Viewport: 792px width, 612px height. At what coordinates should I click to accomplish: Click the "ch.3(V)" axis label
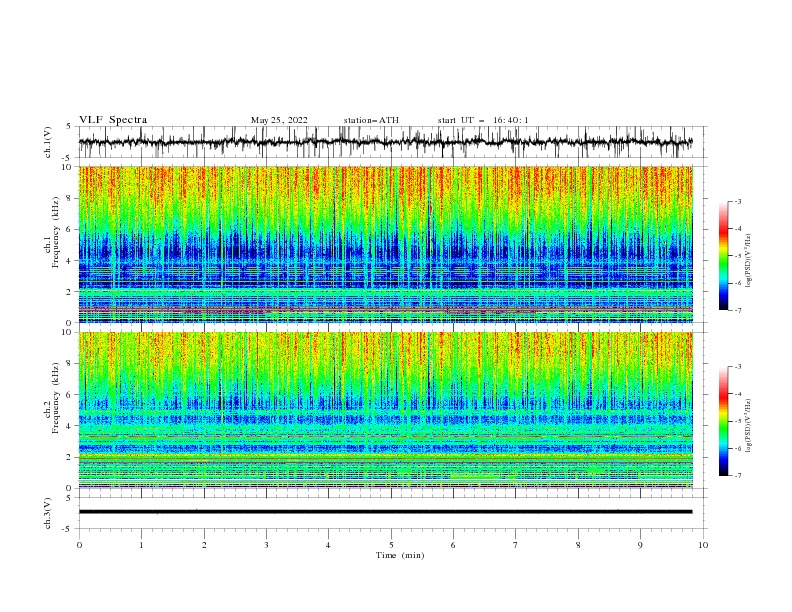[48, 513]
